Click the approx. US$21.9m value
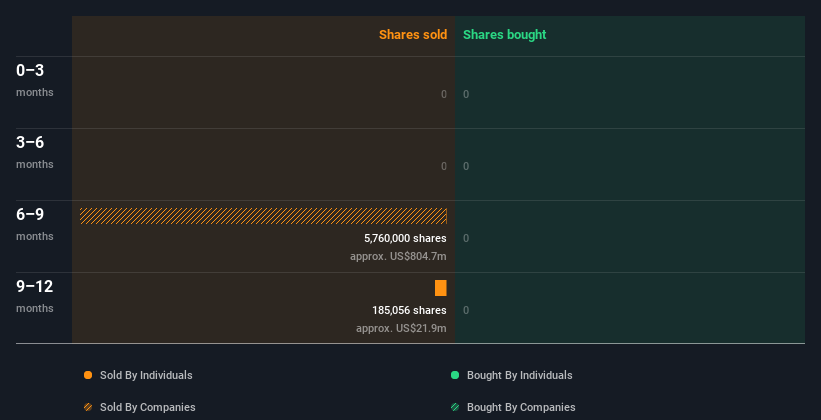The height and width of the screenshot is (420, 821). pos(401,329)
